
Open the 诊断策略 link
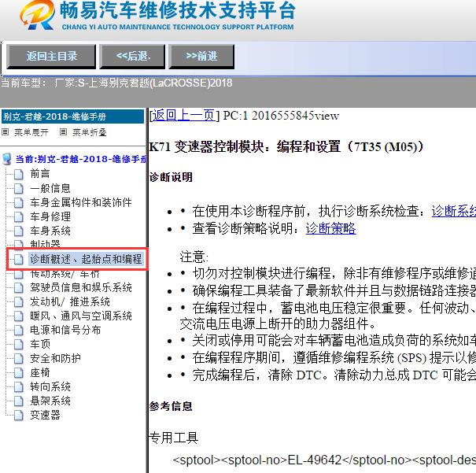(x=330, y=228)
